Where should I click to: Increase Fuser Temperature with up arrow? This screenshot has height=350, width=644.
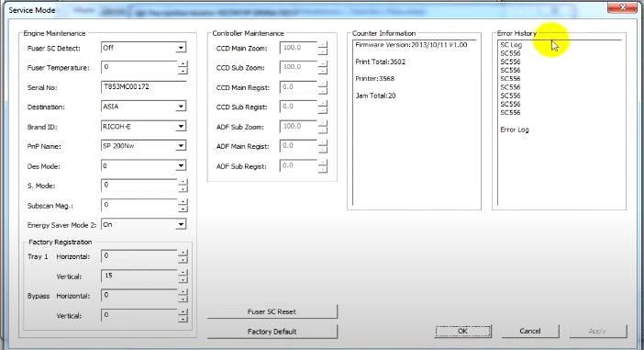(x=183, y=63)
